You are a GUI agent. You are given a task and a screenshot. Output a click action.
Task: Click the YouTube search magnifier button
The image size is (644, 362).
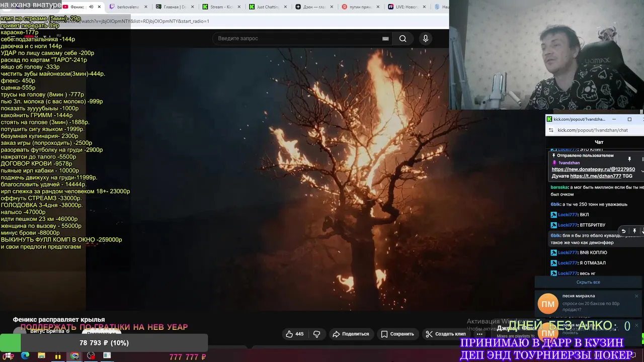pyautogui.click(x=403, y=39)
